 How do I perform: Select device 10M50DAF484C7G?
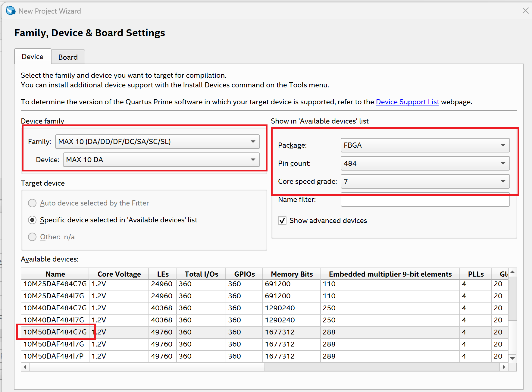[x=55, y=332]
